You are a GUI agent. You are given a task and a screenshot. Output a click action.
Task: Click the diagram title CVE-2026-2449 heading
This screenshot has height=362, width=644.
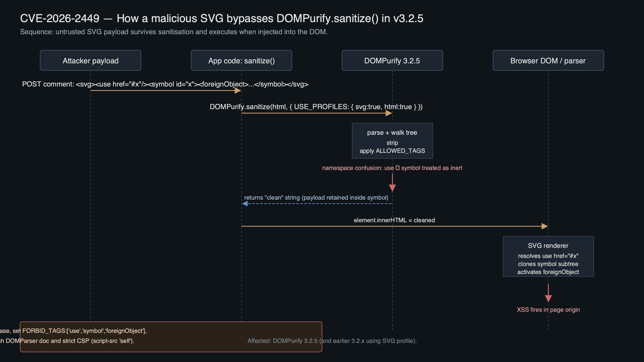221,18
